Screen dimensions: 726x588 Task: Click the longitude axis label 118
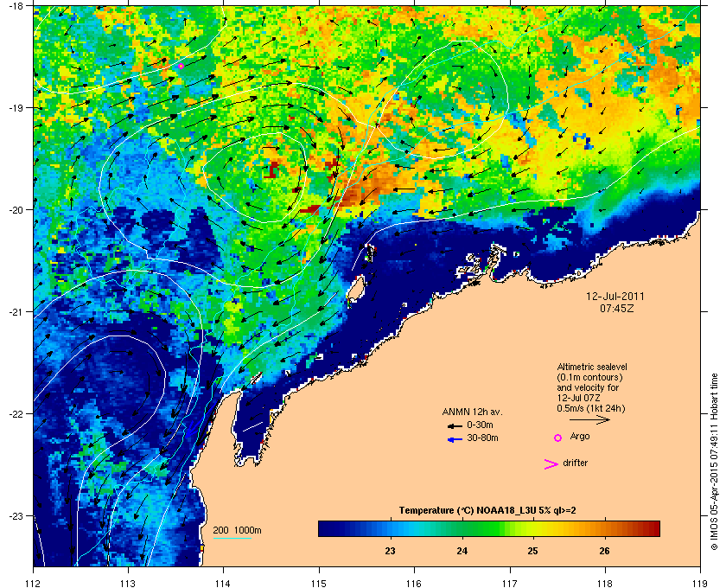[605, 583]
